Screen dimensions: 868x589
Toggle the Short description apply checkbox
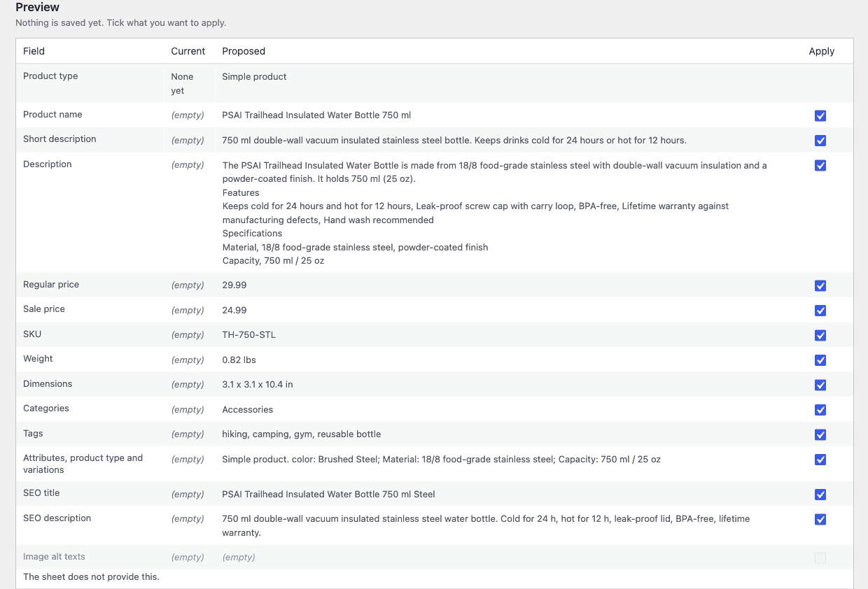click(820, 141)
